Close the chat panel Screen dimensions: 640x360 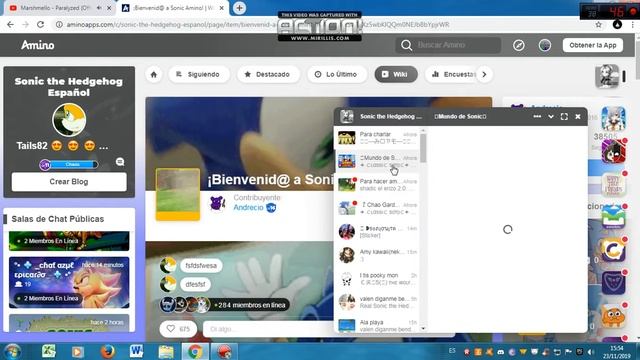click(x=578, y=117)
